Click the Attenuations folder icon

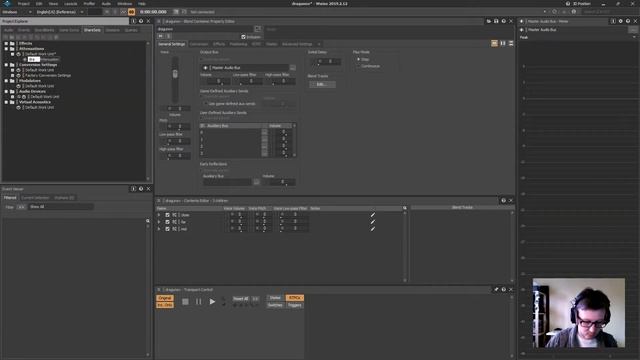point(12,49)
